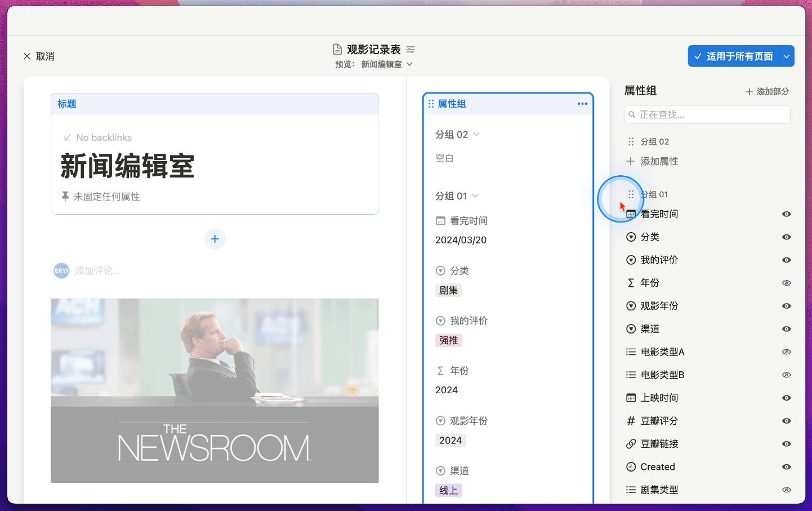This screenshot has width=812, height=511.
Task: Click the drag handle beside 分组 02 in sidebar
Action: pyautogui.click(x=631, y=141)
